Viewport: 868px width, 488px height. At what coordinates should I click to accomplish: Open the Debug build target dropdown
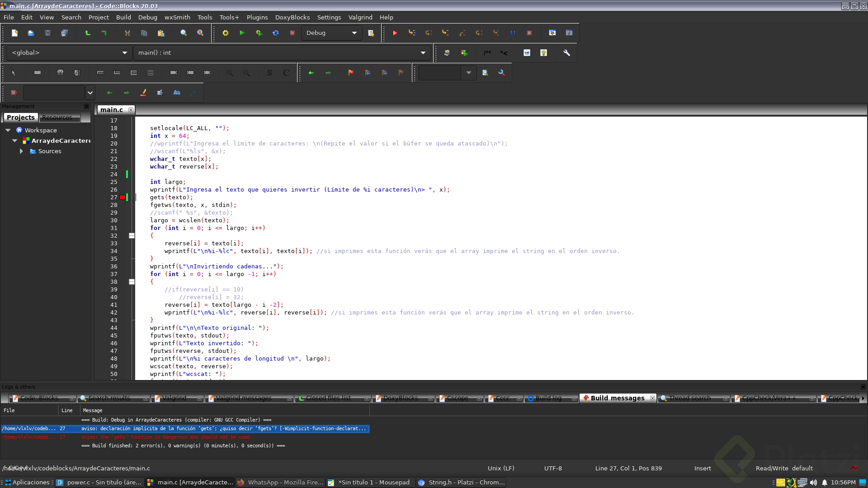(x=354, y=33)
